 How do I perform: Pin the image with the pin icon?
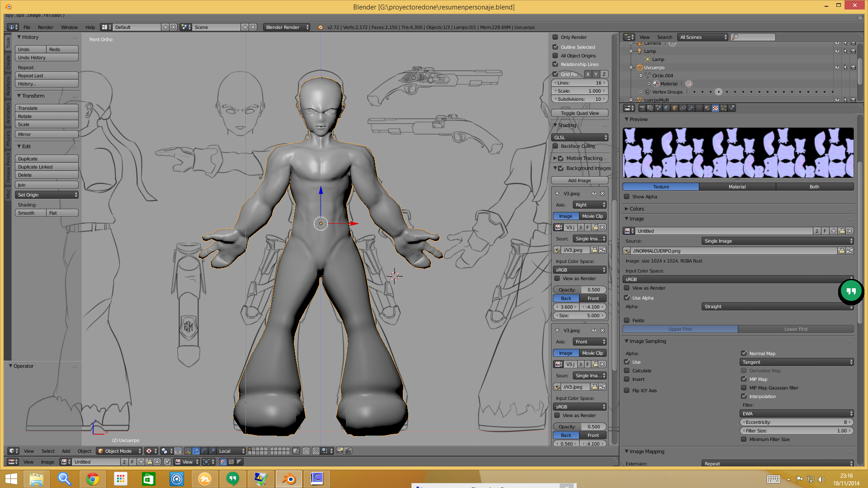pos(167,462)
